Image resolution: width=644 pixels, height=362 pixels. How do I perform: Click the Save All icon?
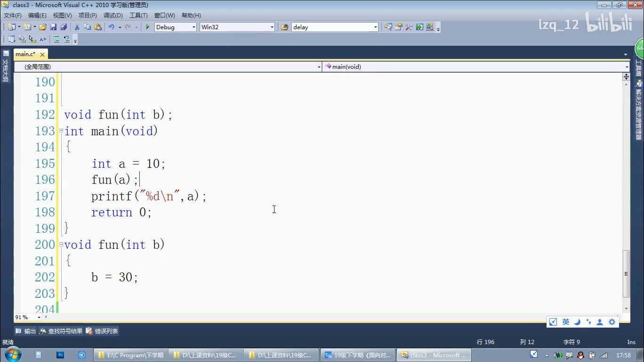(x=63, y=27)
